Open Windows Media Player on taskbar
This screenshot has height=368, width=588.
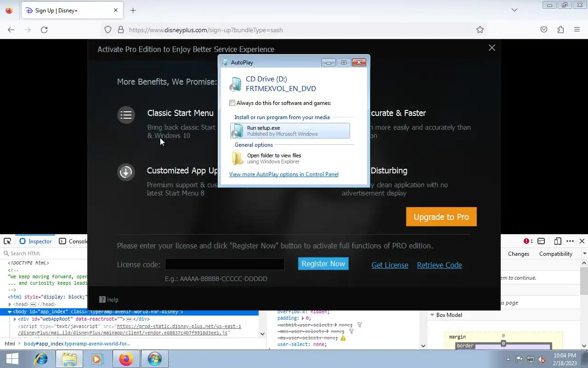click(97, 359)
